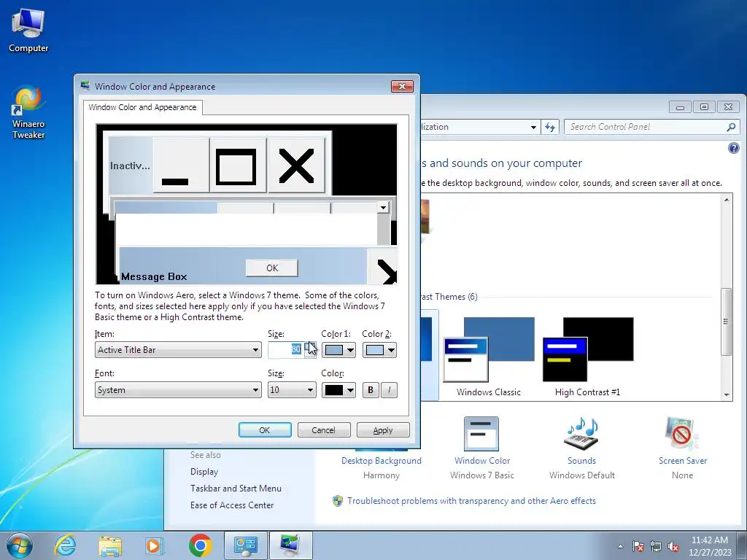Toggle Bold font style button
The image size is (747, 560).
click(x=371, y=390)
